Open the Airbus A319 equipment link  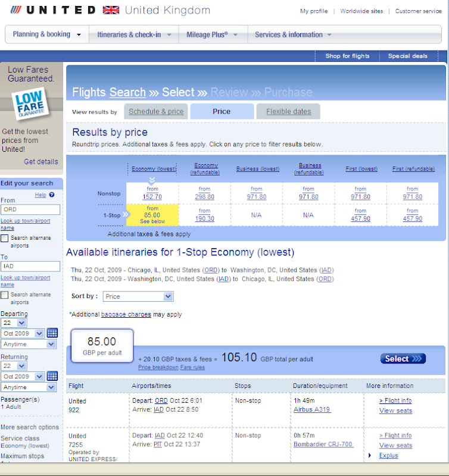(x=312, y=409)
